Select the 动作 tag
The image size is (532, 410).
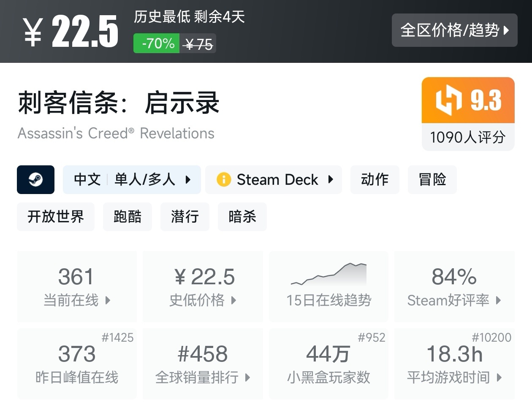375,180
